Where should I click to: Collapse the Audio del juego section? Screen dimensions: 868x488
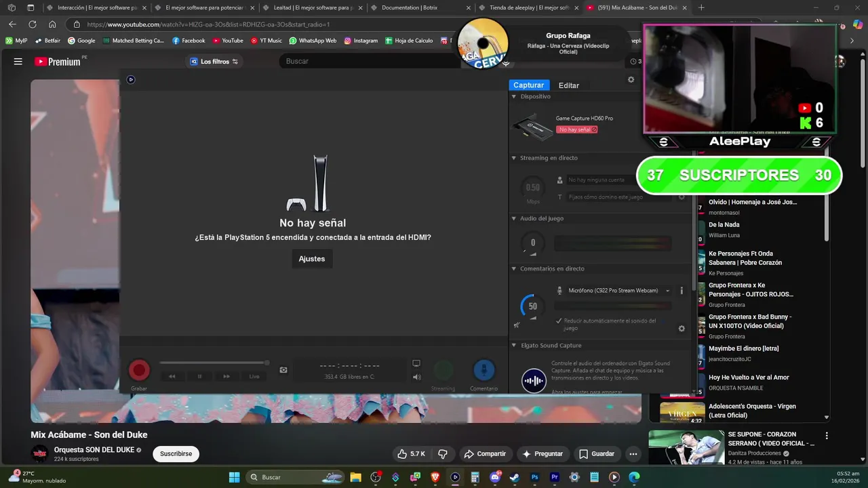tap(514, 218)
